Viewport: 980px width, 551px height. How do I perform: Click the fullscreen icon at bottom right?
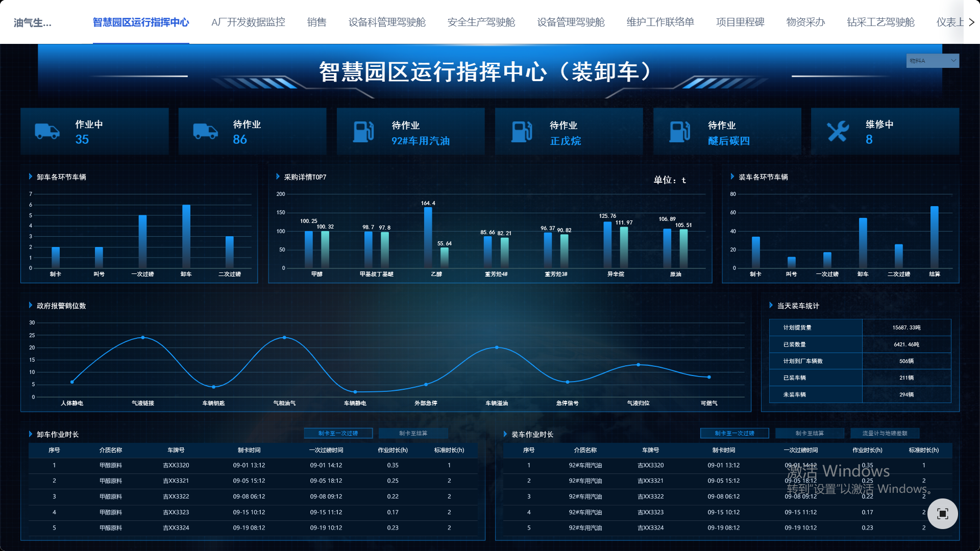942,513
